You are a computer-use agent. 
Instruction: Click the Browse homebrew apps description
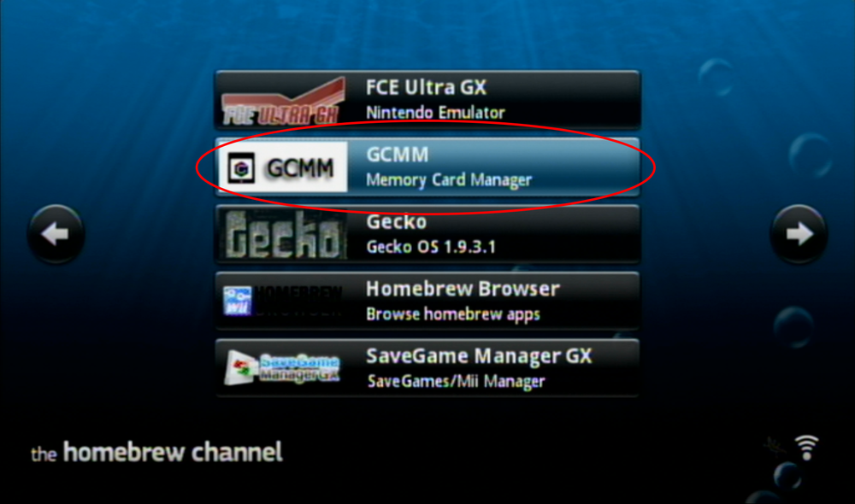point(453,314)
